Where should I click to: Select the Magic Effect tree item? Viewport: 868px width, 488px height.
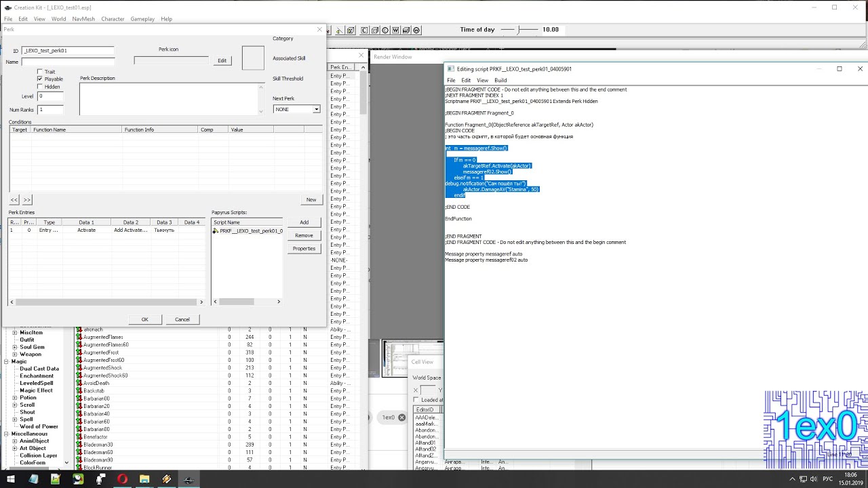coord(36,390)
